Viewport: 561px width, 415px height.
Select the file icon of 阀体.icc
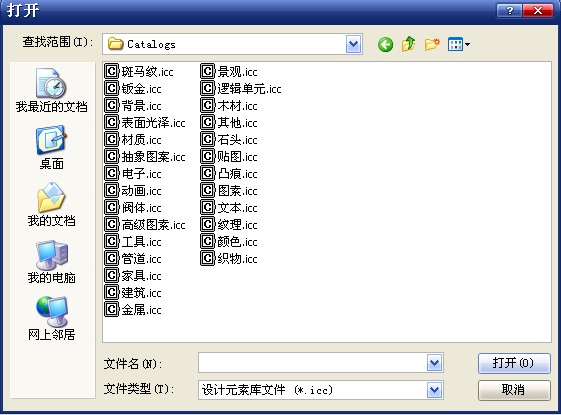click(x=111, y=208)
